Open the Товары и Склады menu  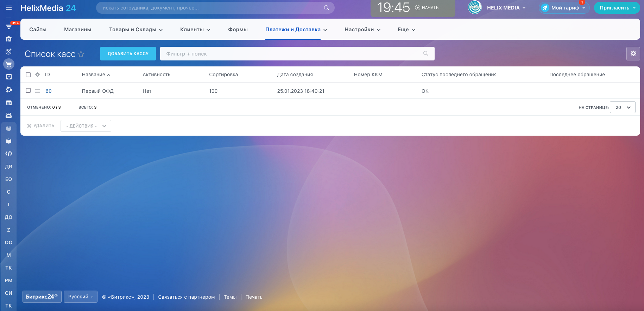tap(135, 30)
